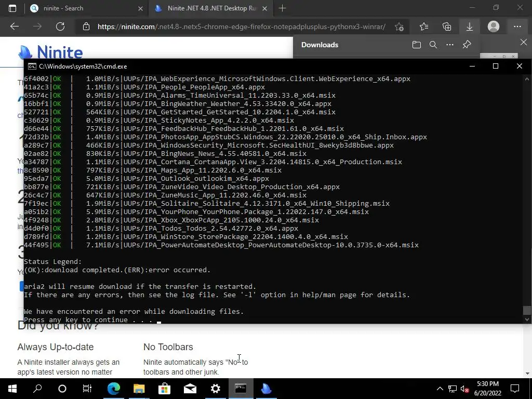Add this page to favorites
532x399 pixels.
click(x=400, y=26)
